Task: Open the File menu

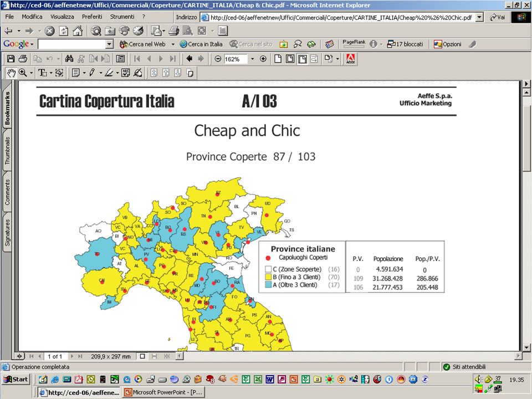Action: pos(9,17)
